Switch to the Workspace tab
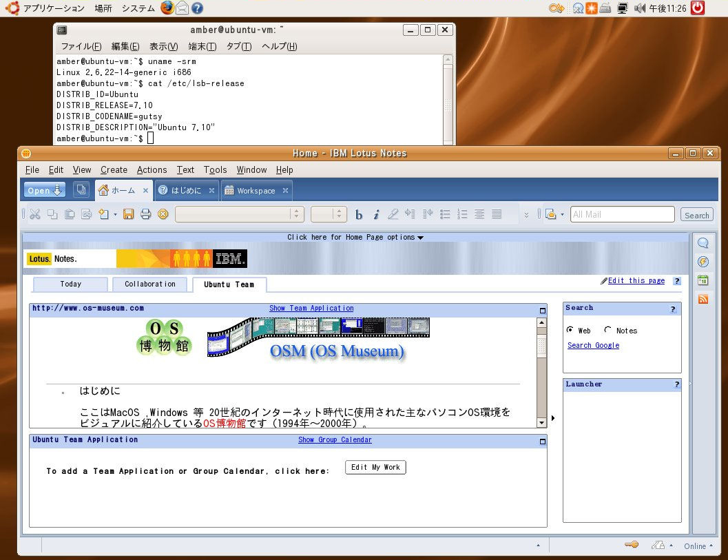 coord(256,191)
